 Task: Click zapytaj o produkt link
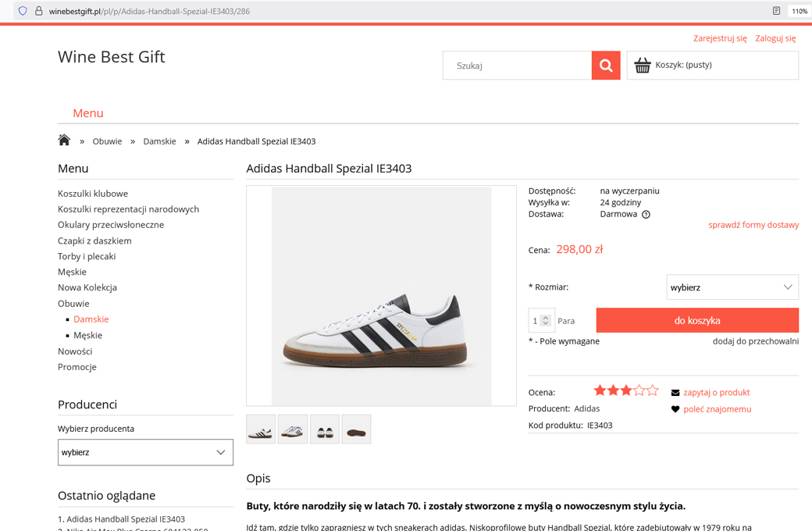pyautogui.click(x=717, y=392)
